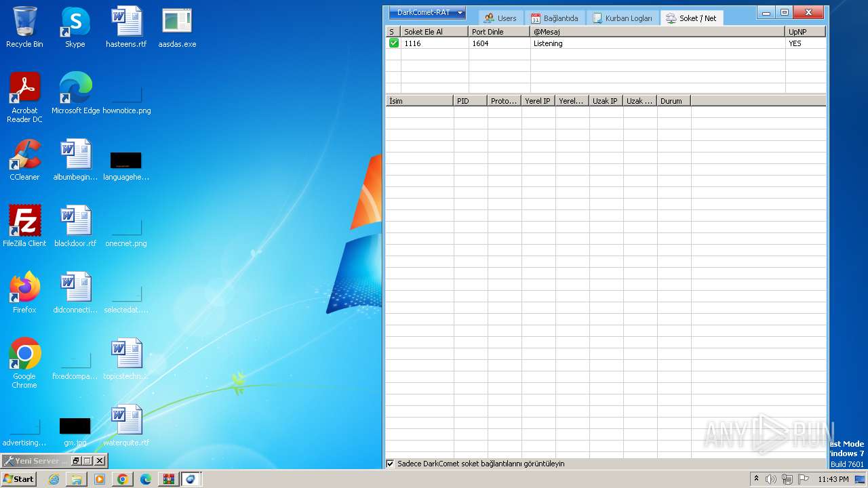Open Windows Explorer from the taskbar
Viewport: 868px width, 488px height.
(77, 479)
